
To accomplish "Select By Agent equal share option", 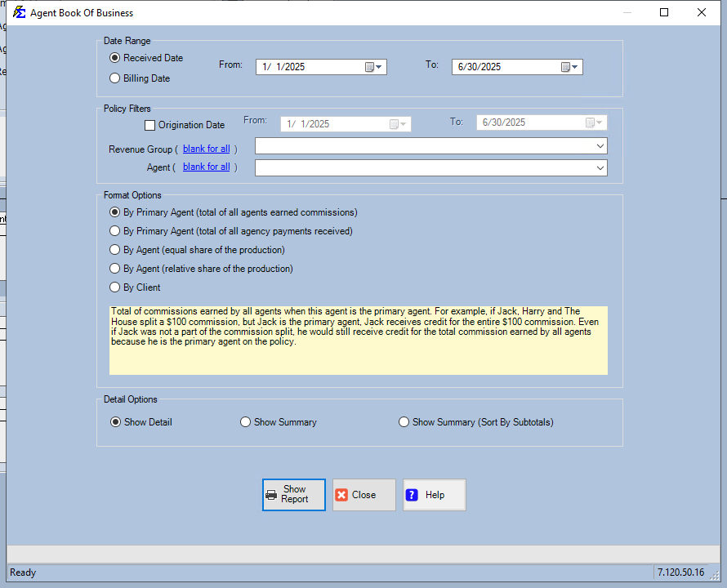I will point(115,250).
